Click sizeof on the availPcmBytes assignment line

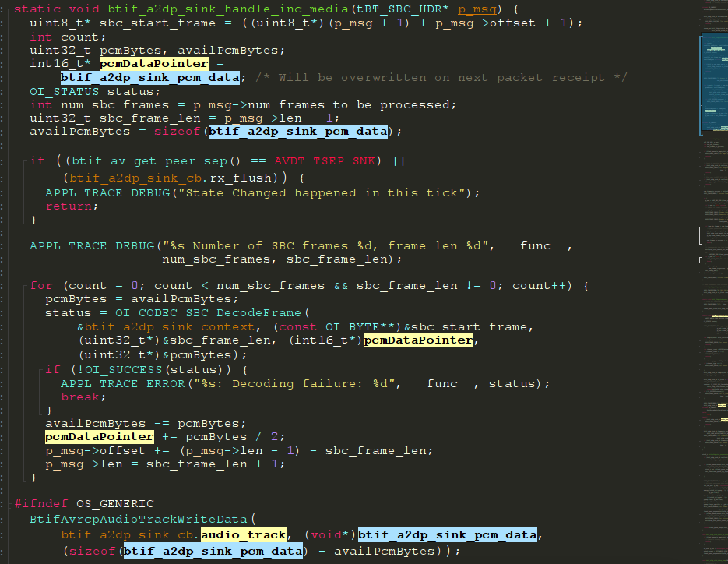177,131
